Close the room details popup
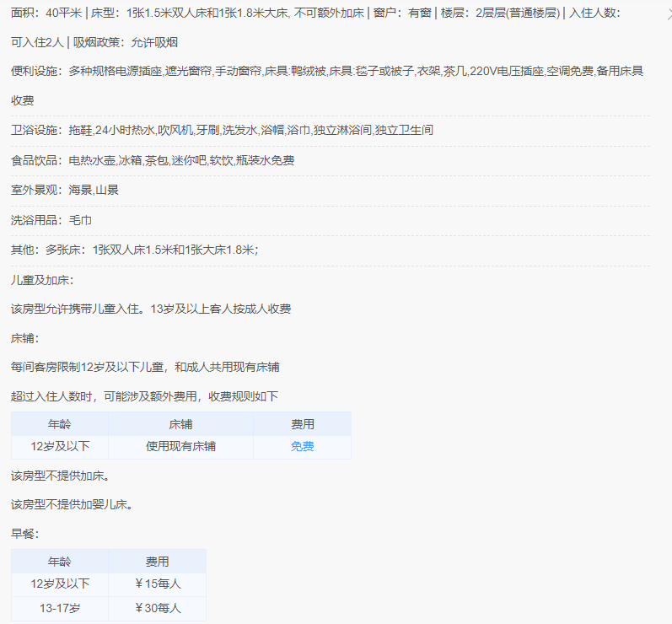This screenshot has width=672, height=624. (669, 15)
